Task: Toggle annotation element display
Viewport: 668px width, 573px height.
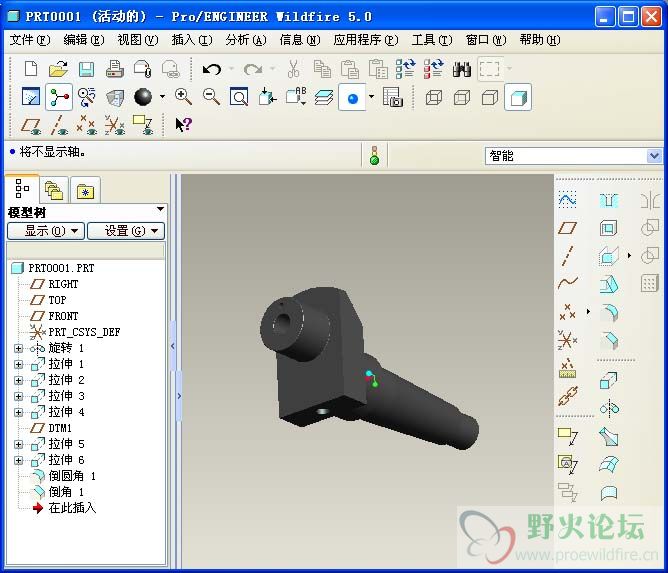Action: (x=143, y=125)
